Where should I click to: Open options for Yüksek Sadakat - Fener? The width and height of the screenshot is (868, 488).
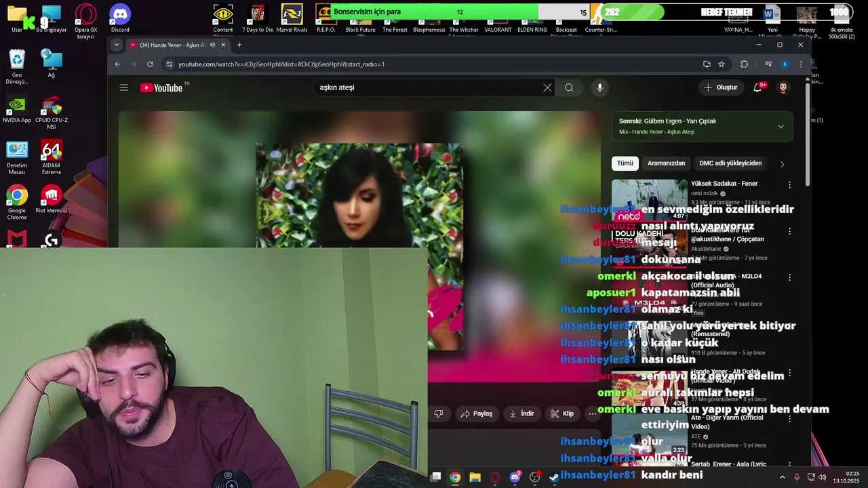point(789,184)
